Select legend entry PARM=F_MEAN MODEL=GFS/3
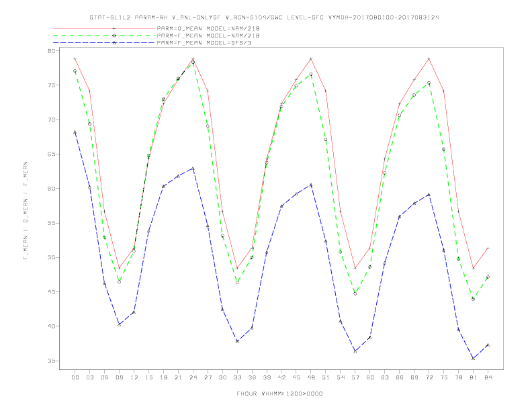This screenshot has height=411, width=532. (204, 43)
